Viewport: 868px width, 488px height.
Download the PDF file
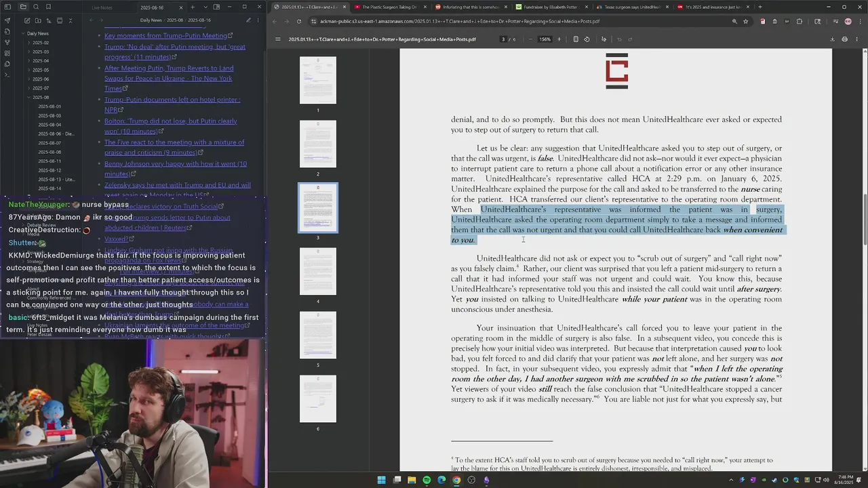click(832, 39)
